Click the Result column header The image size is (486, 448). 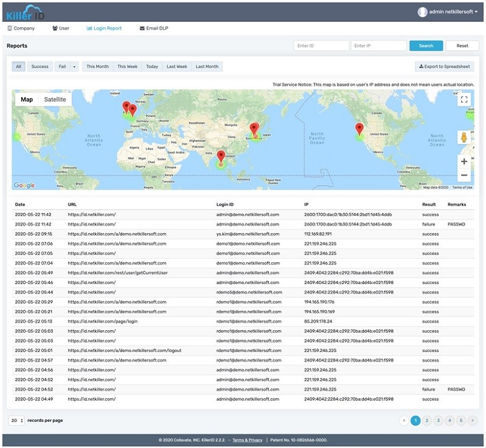click(x=429, y=205)
